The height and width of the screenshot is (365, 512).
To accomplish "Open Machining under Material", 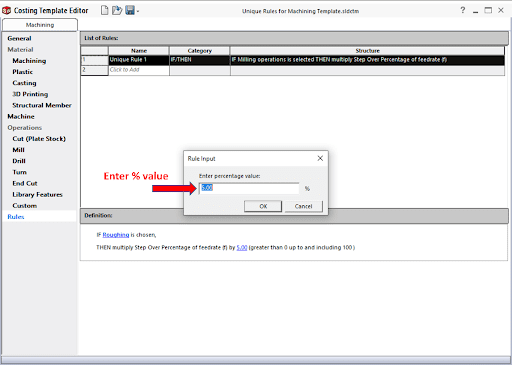I will 29,61.
